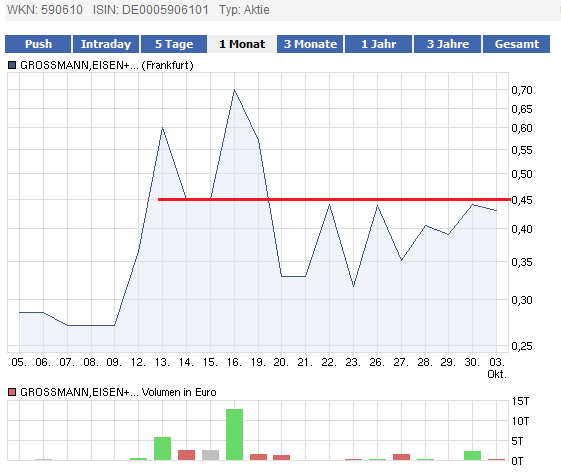Image resolution: width=561 pixels, height=473 pixels.
Task: Switch to the Push tab
Action: 38,44
